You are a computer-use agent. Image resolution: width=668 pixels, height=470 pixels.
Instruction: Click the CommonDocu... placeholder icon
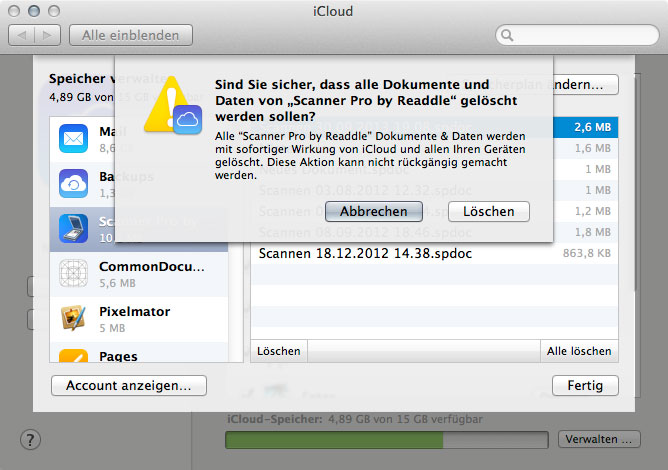74,273
